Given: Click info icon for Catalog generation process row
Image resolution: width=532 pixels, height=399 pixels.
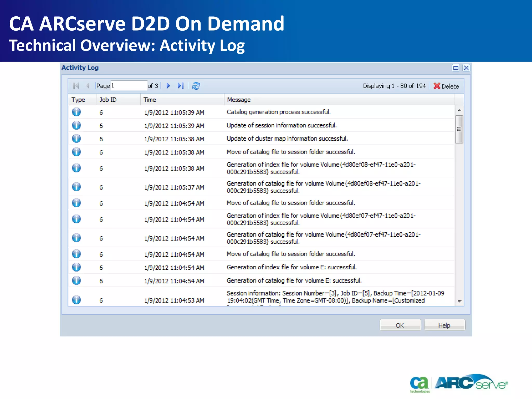Looking at the screenshot, I should click(x=76, y=112).
